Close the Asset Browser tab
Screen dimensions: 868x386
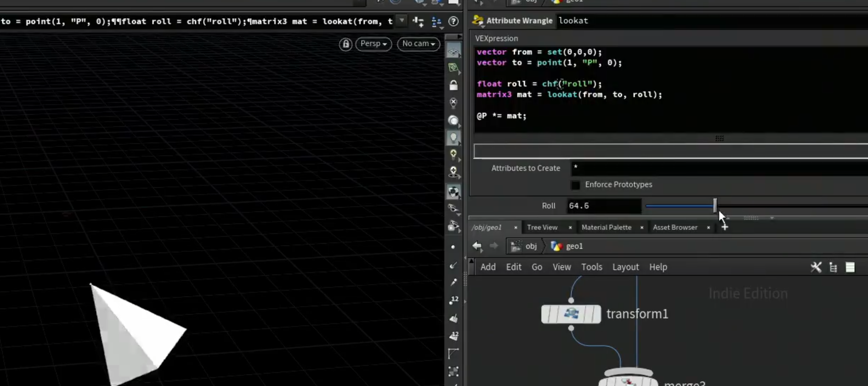click(x=708, y=228)
